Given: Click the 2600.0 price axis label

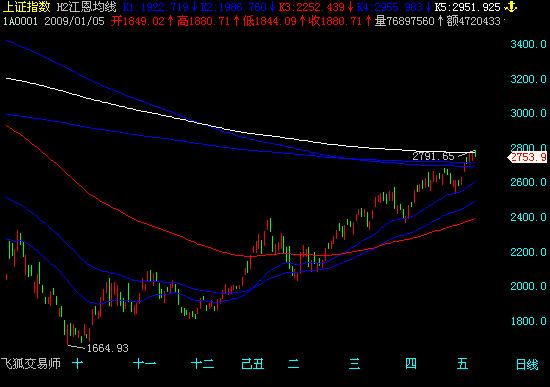Looking at the screenshot, I should tap(528, 182).
